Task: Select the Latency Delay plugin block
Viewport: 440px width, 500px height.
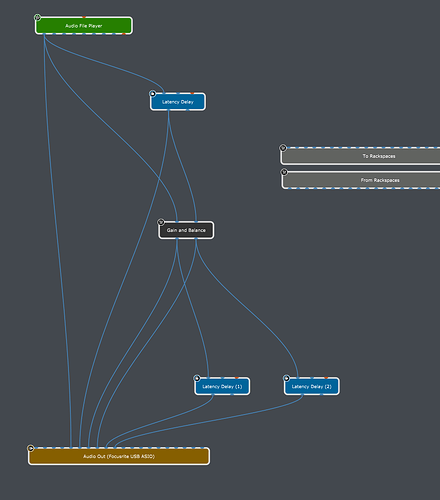Action: [178, 102]
